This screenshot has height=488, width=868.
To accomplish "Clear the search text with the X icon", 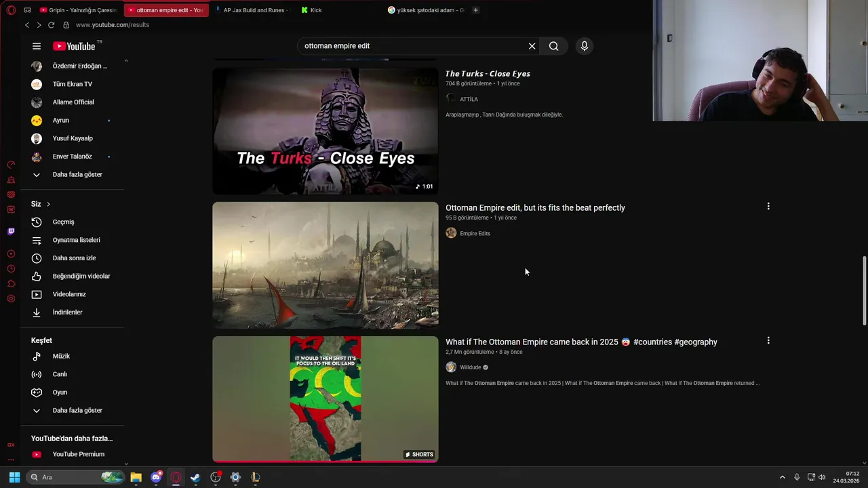I will pos(532,46).
